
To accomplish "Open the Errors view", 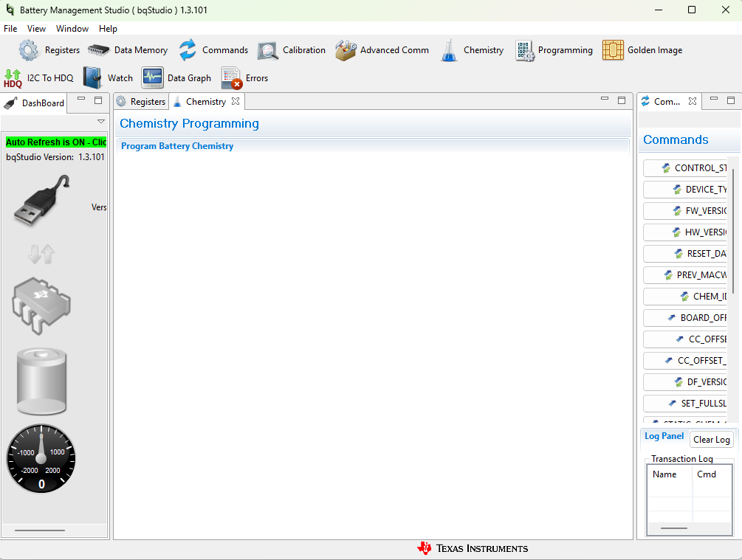I will [232, 78].
